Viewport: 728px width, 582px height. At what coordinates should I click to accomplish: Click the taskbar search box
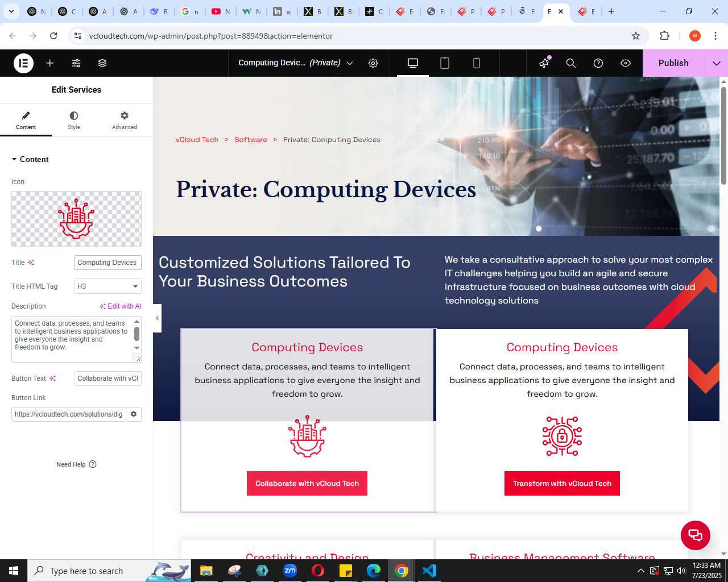(109, 571)
